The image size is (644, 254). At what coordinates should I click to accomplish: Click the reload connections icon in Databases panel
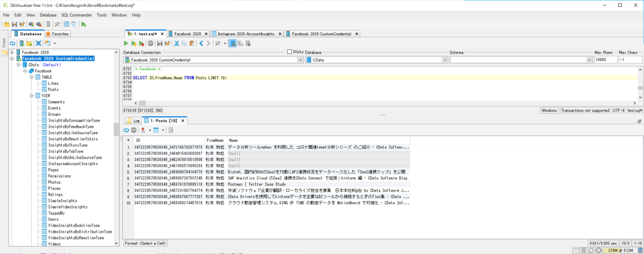point(12,43)
